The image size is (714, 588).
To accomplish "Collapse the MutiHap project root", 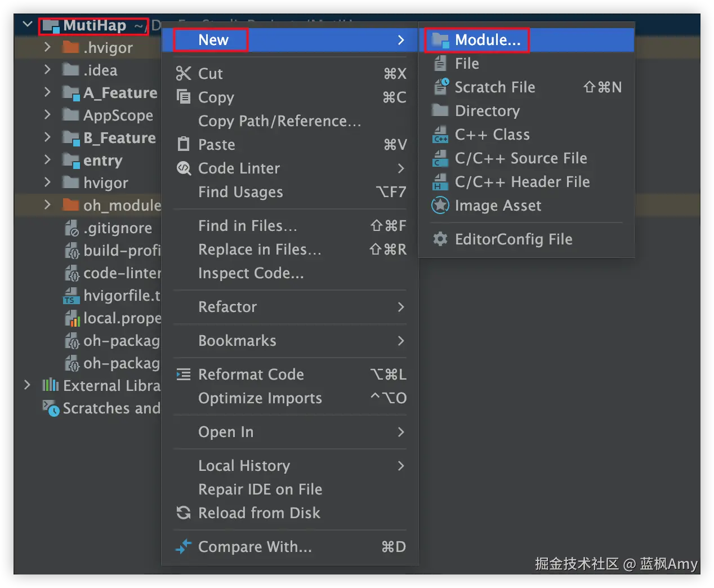I will [27, 25].
